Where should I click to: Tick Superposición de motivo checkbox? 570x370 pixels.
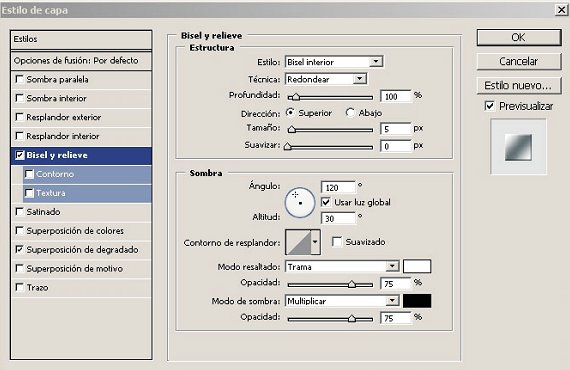pos(19,268)
